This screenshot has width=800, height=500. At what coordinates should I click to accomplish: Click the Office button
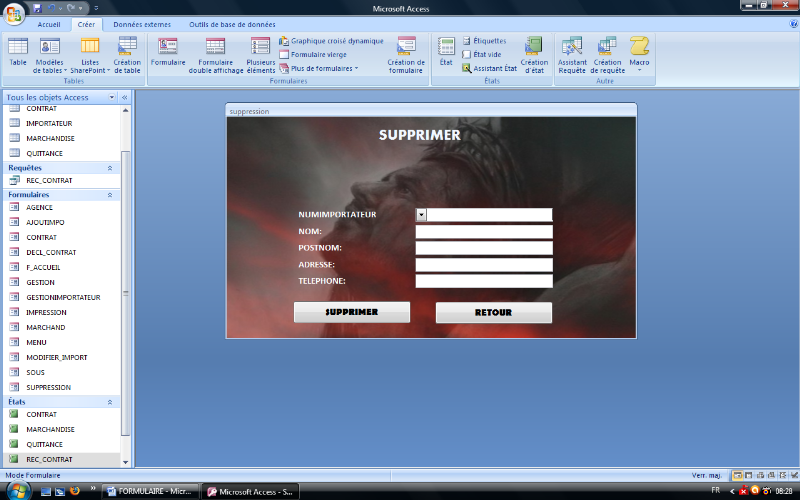tap(14, 13)
